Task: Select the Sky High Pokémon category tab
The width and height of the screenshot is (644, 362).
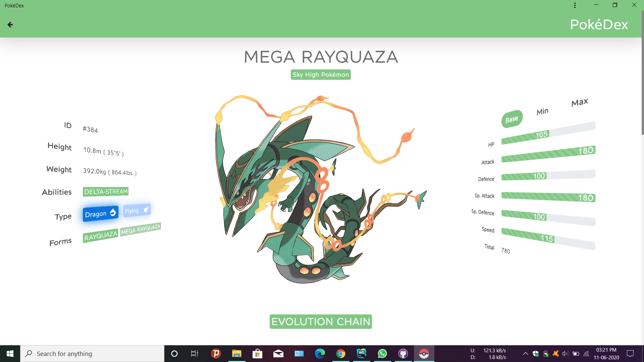Action: [x=321, y=74]
